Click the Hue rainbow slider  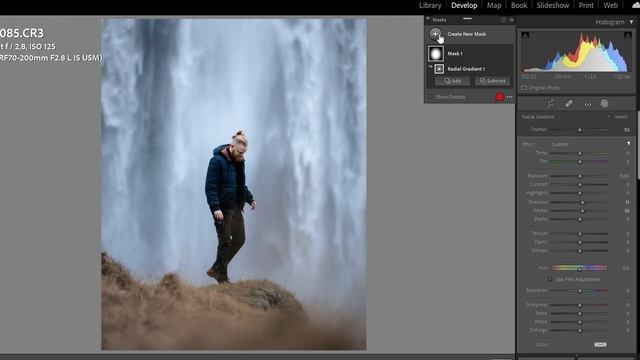(x=580, y=268)
